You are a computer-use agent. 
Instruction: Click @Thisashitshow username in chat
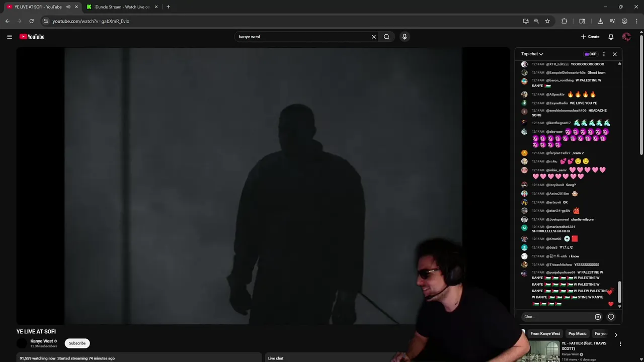[559, 265]
